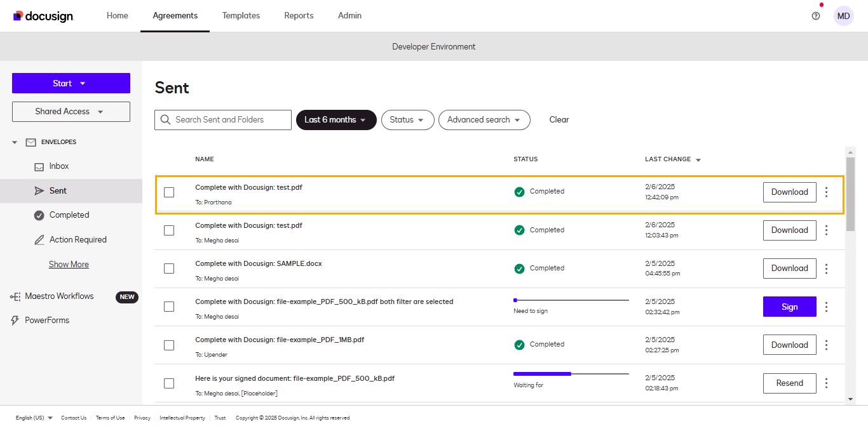Click the Completed checkmark sidebar icon

coord(39,215)
